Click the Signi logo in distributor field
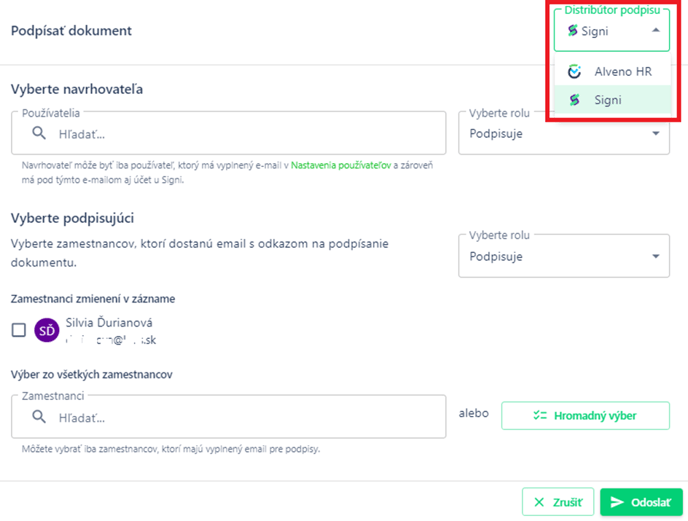This screenshot has height=521, width=688. 572,31
